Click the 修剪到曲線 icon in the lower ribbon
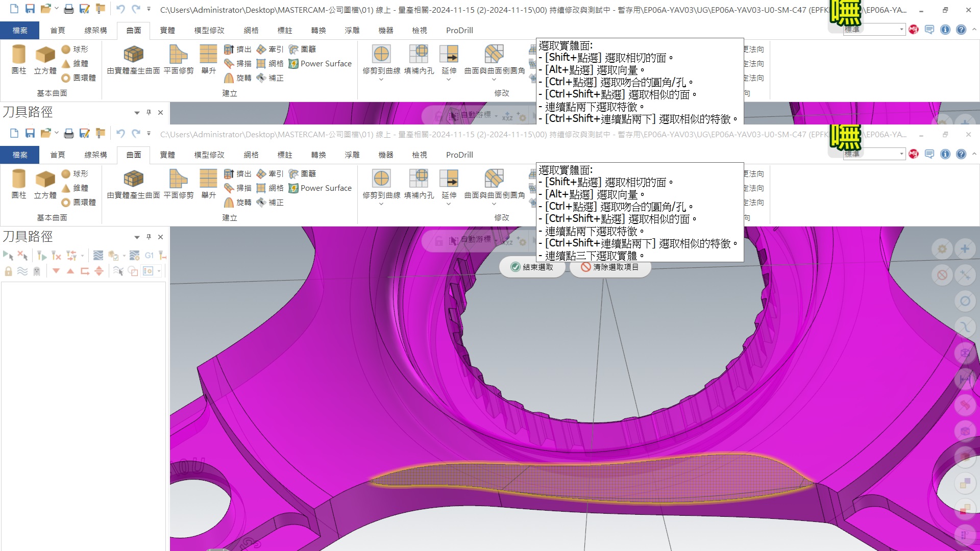Screen dimensions: 980x551 381,179
